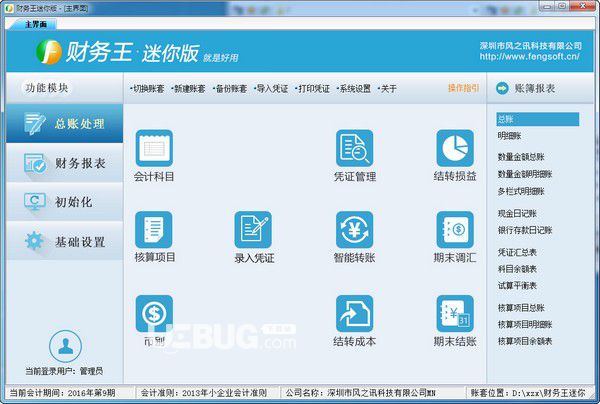600x404 pixels.
Task: Select 核算项目余额表 in the report list
Action: coord(525,341)
